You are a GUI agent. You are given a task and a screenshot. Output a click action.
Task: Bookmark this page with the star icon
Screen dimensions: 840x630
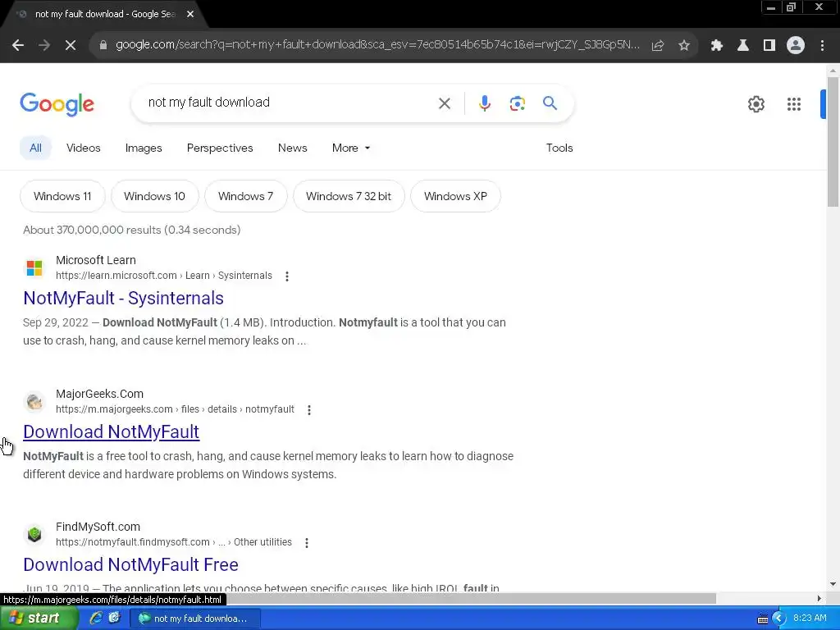tap(684, 46)
